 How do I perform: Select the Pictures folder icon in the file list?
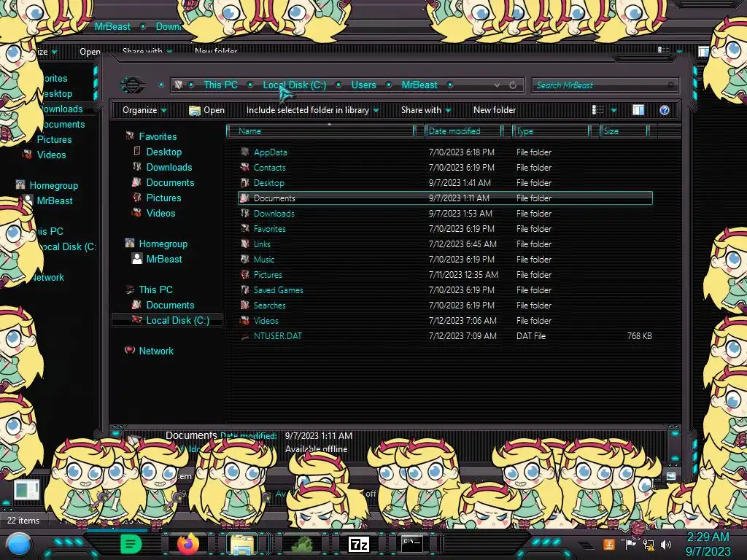click(245, 274)
